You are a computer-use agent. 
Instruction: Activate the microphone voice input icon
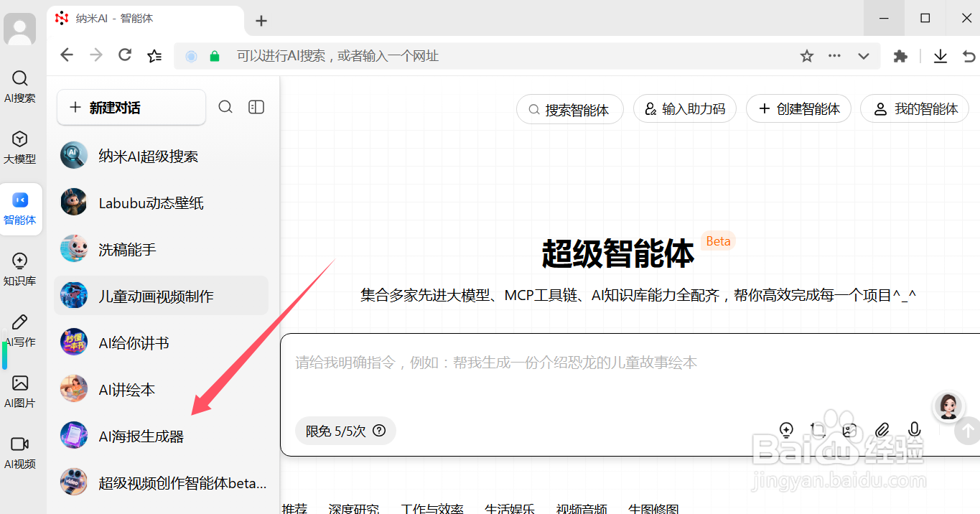pos(914,429)
